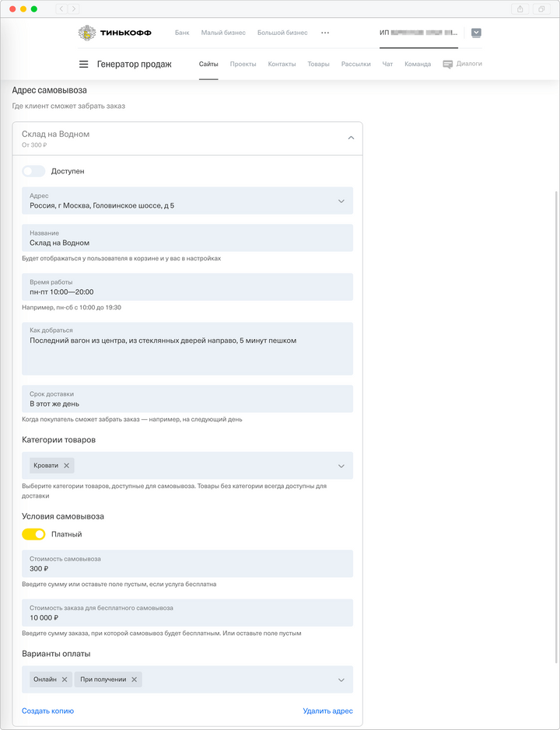560x730 pixels.
Task: Enable the Доступен toggle
Action: pyautogui.click(x=33, y=171)
